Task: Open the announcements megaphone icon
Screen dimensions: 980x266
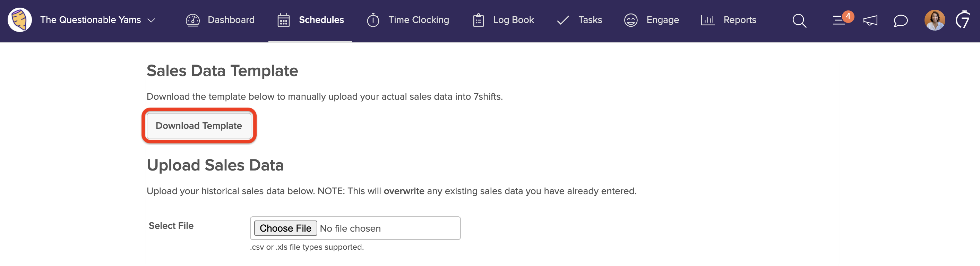Action: (870, 20)
